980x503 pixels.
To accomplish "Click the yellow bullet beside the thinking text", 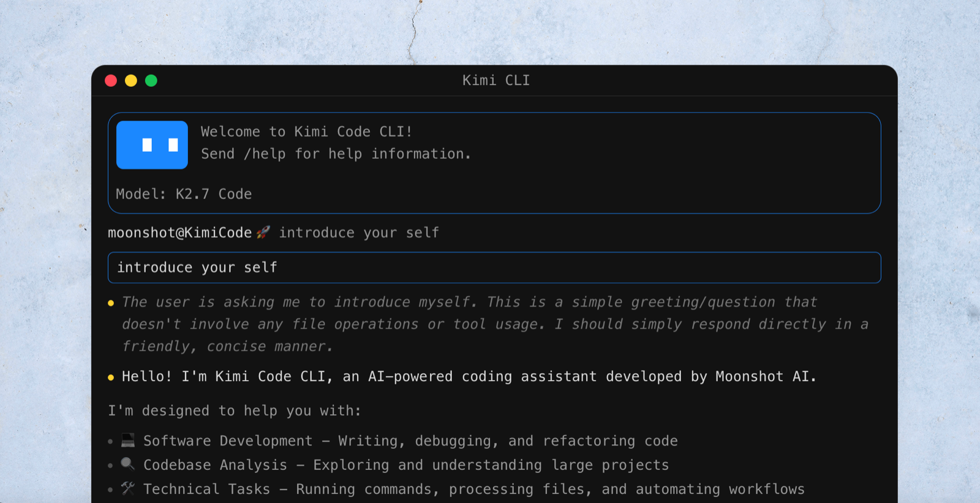I will point(111,303).
